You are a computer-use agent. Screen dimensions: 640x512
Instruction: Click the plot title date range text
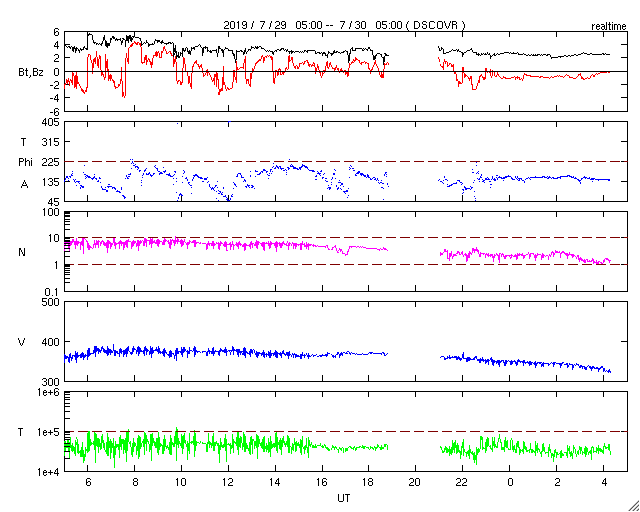(344, 25)
